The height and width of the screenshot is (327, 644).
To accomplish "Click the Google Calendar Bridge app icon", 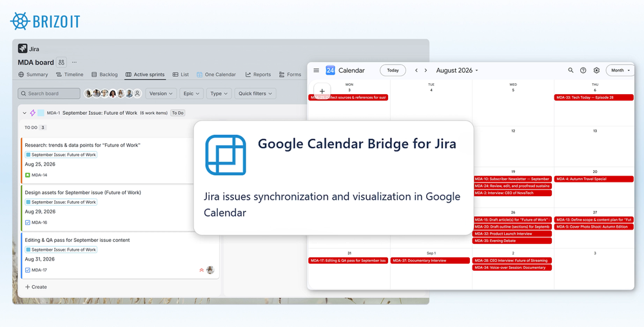I will pyautogui.click(x=226, y=155).
